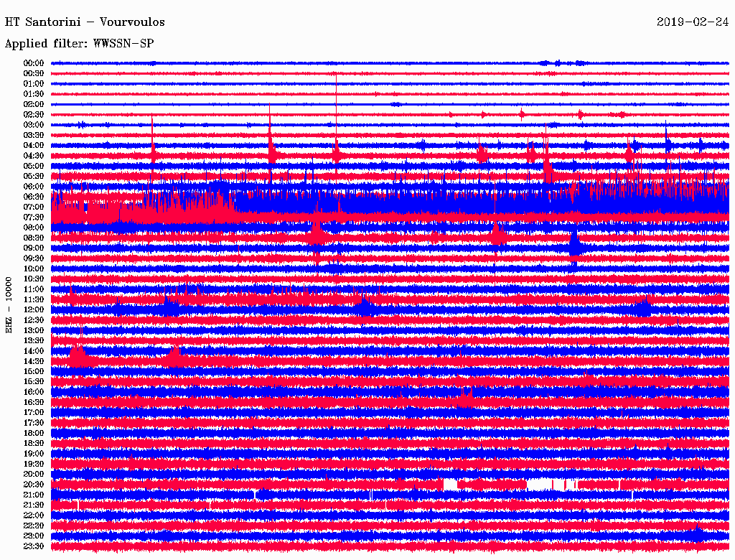This screenshot has width=735, height=560.
Task: Click the 00:00 time label
Action: 33,63
